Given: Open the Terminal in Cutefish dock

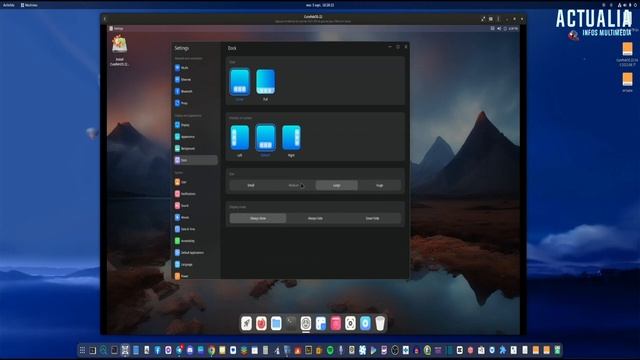Looking at the screenshot, I should [x=291, y=323].
